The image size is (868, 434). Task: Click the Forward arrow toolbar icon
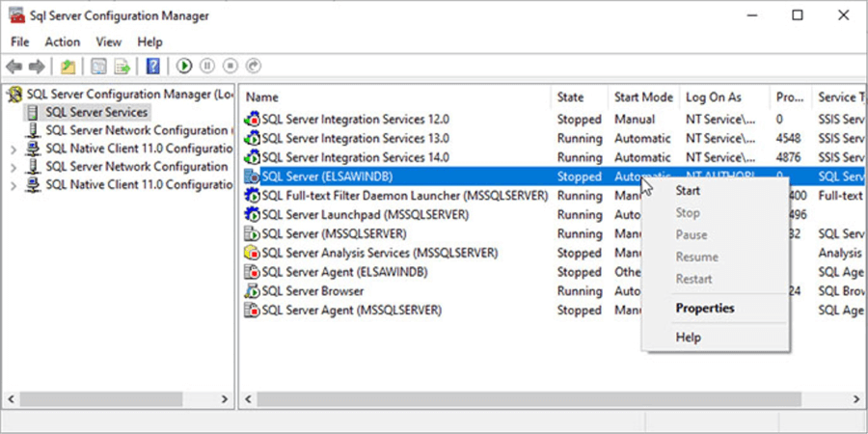(37, 67)
